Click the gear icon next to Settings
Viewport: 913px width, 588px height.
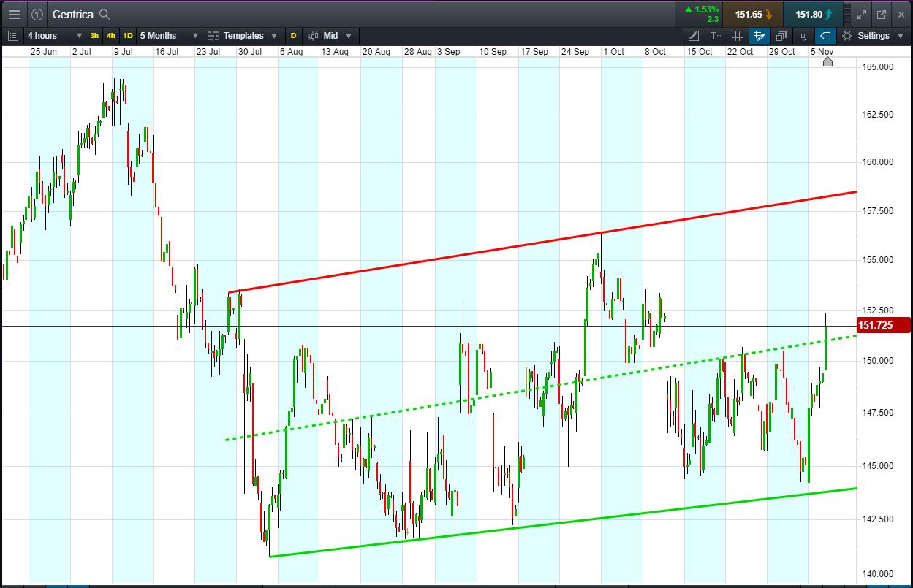tap(847, 35)
